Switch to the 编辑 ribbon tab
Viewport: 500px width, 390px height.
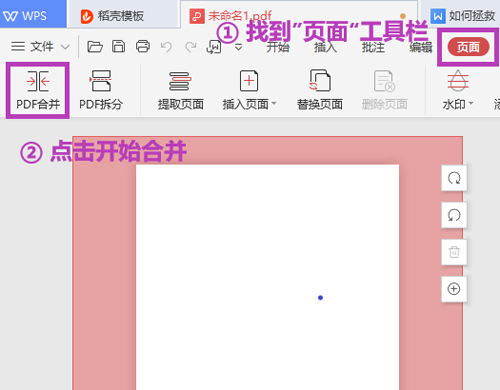click(421, 47)
